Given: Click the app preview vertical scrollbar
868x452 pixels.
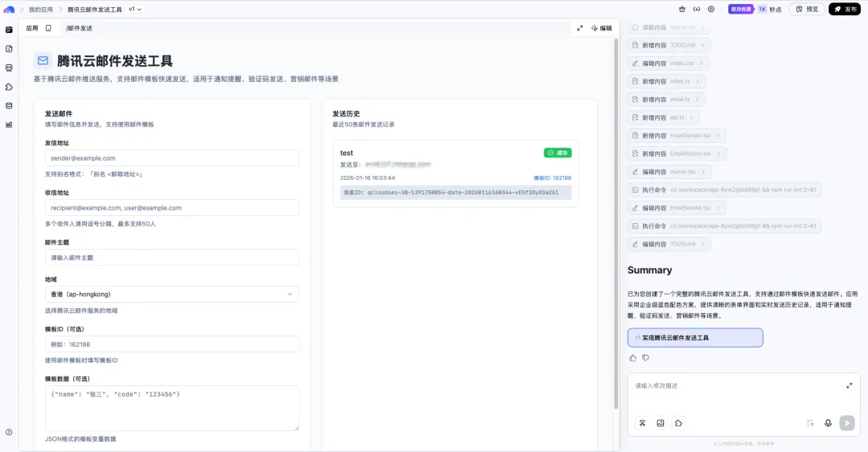Looking at the screenshot, I should click(616, 224).
